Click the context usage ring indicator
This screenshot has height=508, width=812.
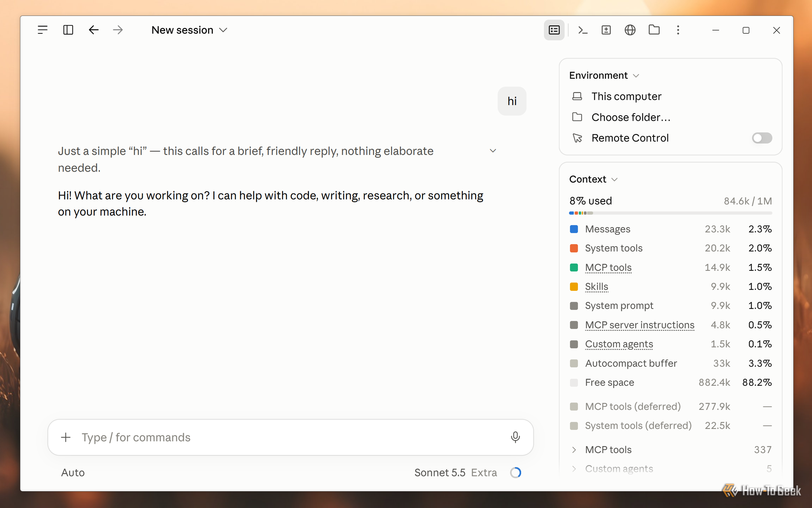pos(515,472)
